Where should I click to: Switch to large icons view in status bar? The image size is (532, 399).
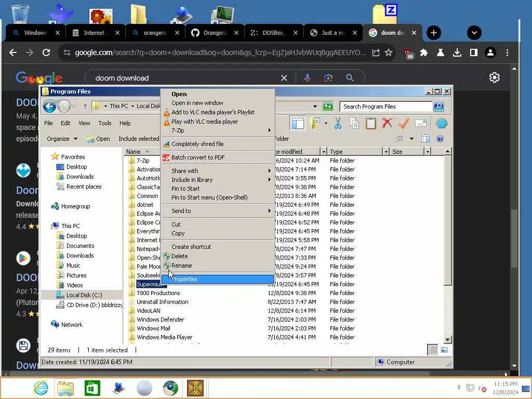click(x=444, y=350)
